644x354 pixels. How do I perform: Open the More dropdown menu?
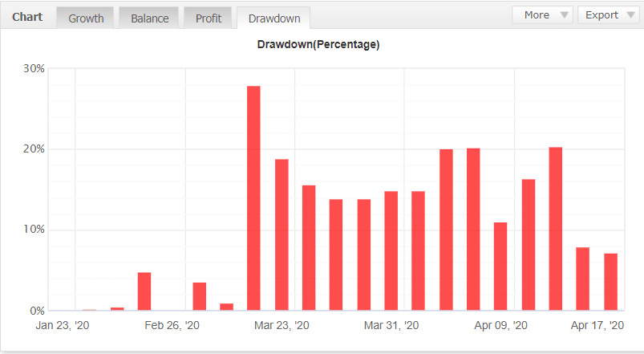542,14
